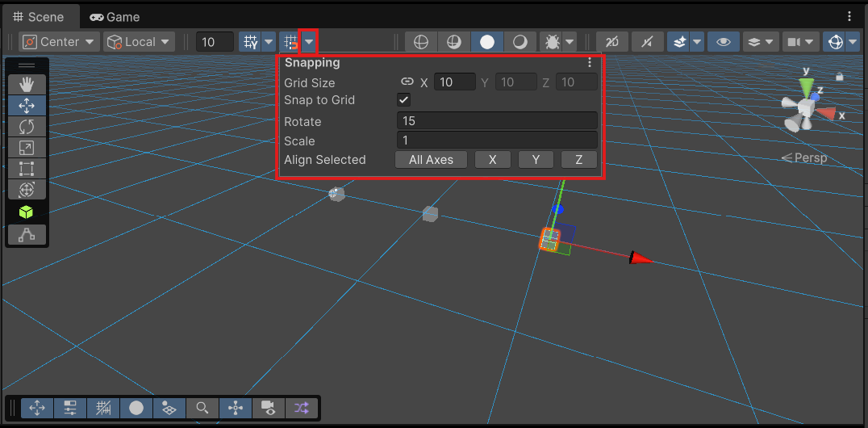Screen dimensions: 868x428
Task: Toggle scene lighting crossed-out button
Action: tap(648, 42)
